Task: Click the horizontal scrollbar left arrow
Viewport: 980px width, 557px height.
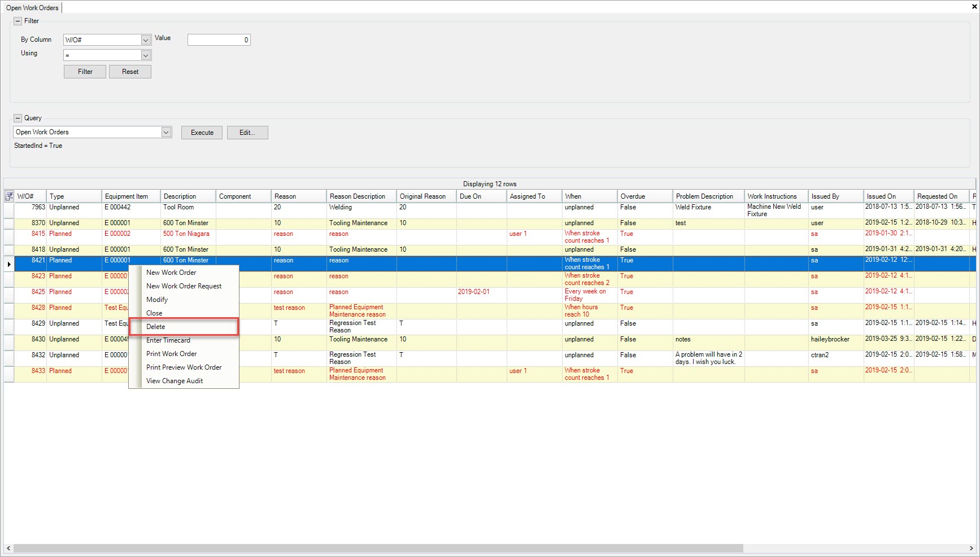Action: (8, 548)
